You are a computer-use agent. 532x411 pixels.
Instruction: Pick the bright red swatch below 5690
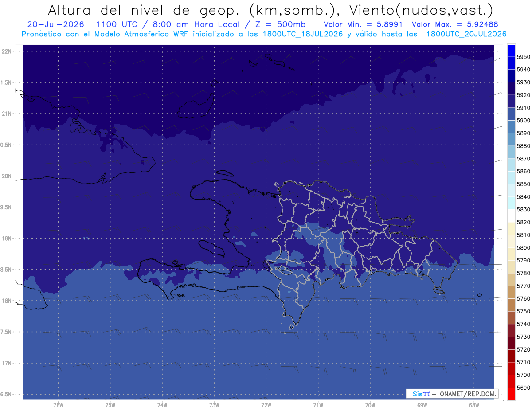pos(511,394)
